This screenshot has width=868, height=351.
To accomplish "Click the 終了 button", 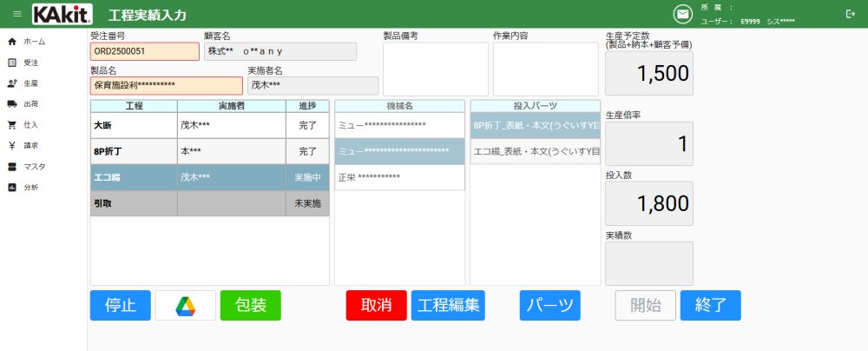I will coord(710,305).
